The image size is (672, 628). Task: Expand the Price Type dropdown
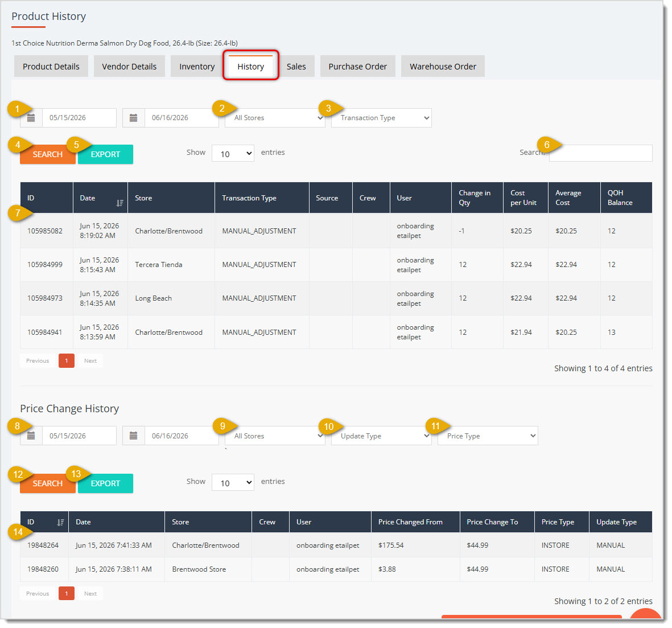point(488,436)
